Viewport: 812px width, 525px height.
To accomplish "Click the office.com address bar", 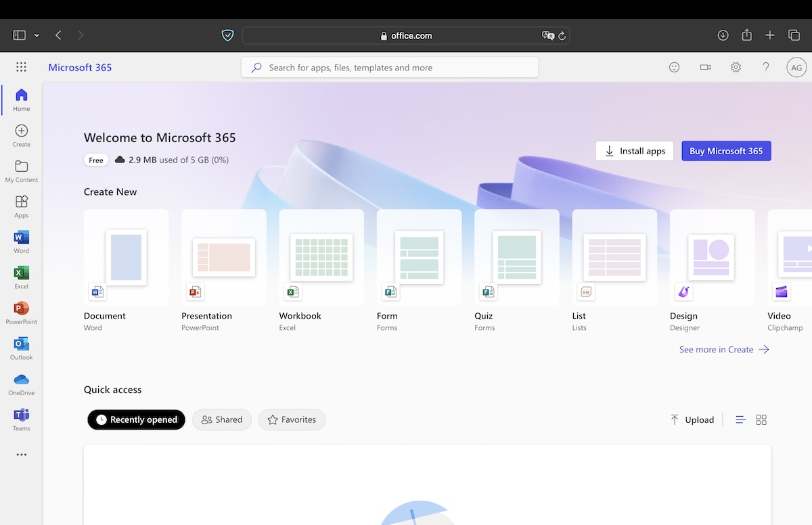I will tap(406, 35).
